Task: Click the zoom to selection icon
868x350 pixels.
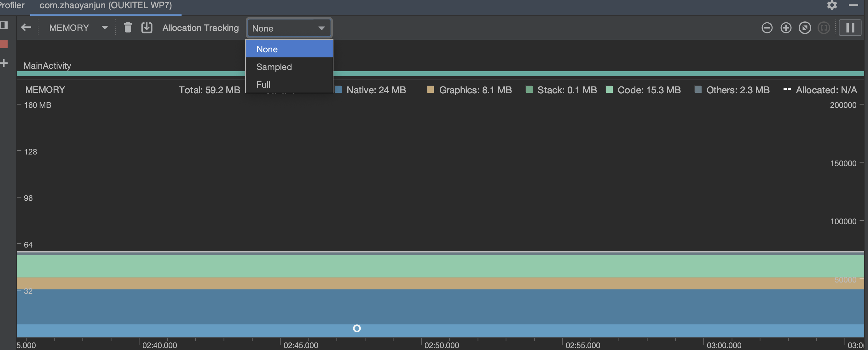Action: [x=824, y=28]
